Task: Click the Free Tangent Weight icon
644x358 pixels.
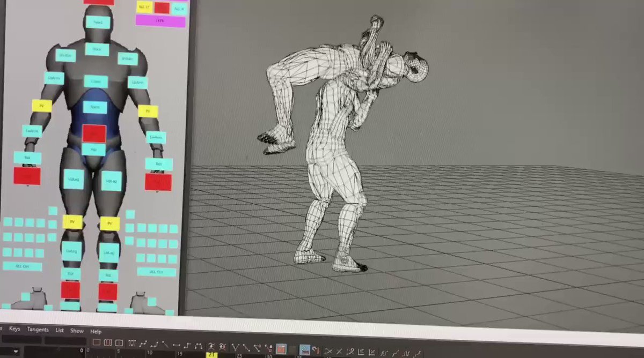Action: 258,348
